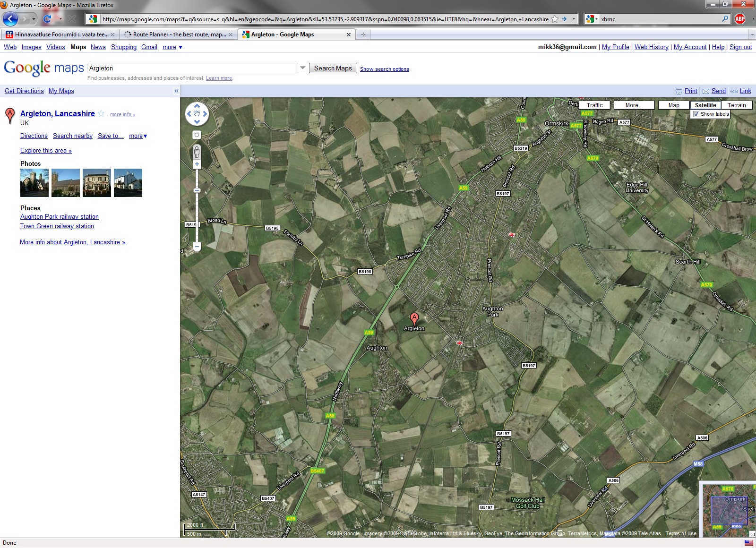This screenshot has height=548, width=756.
Task: Click Search nearby link
Action: click(x=73, y=136)
